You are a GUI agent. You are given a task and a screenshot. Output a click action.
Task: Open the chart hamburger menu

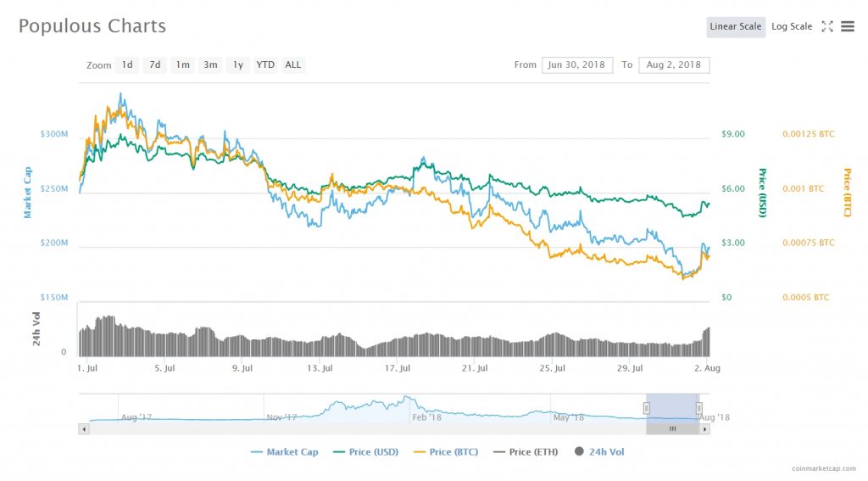[x=847, y=26]
